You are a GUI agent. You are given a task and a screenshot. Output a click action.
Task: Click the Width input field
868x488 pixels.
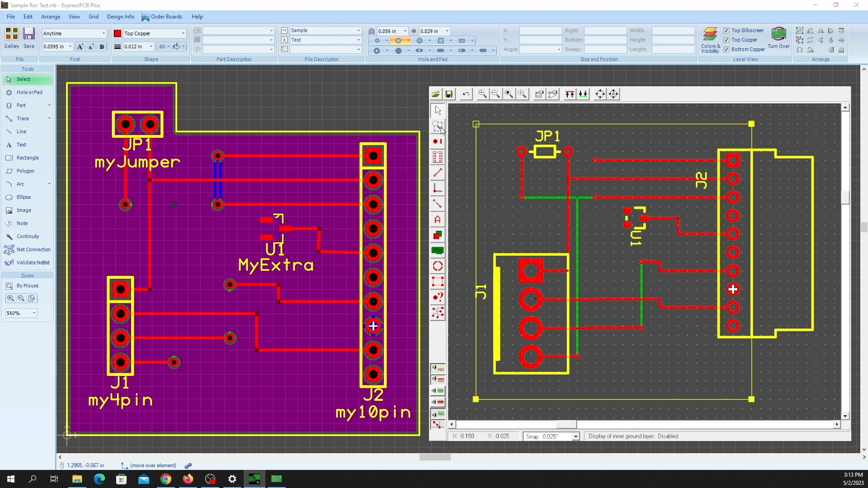pyautogui.click(x=673, y=30)
